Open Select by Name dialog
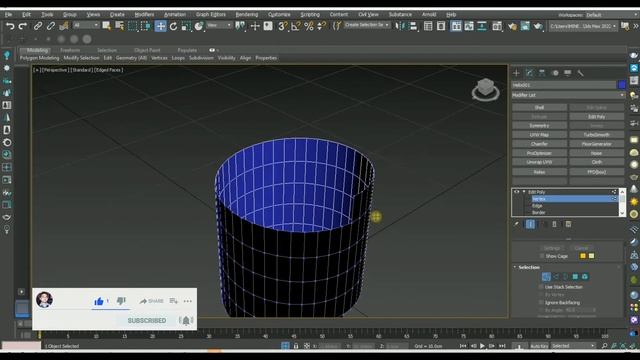 [x=120, y=26]
